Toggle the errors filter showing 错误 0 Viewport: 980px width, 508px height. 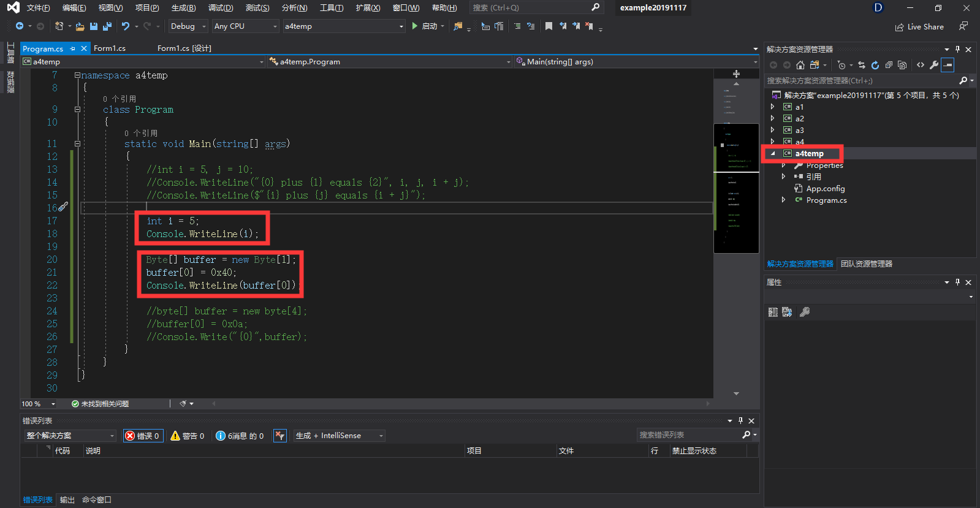pyautogui.click(x=143, y=436)
